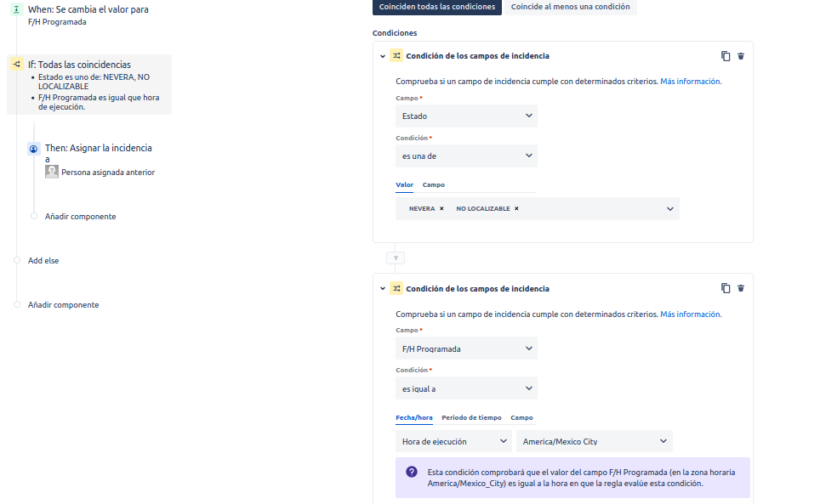
Task: Click 'Add else' in the rule tree
Action: [43, 261]
